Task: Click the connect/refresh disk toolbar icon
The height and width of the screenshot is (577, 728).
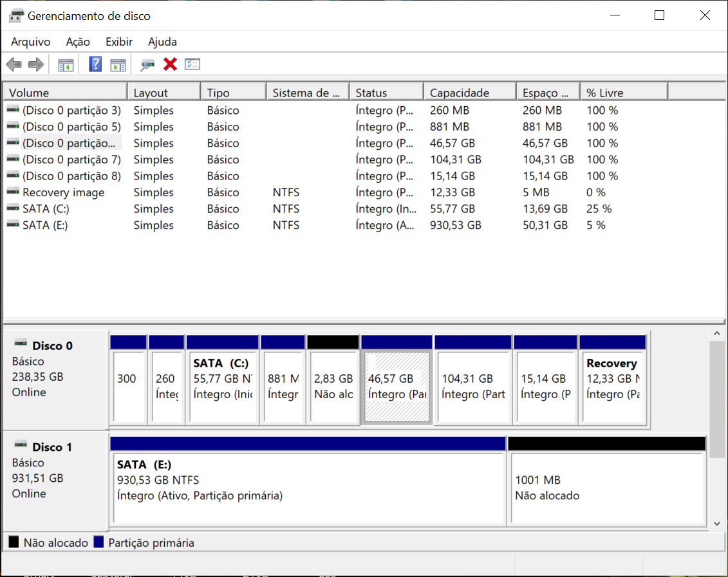Action: (147, 65)
